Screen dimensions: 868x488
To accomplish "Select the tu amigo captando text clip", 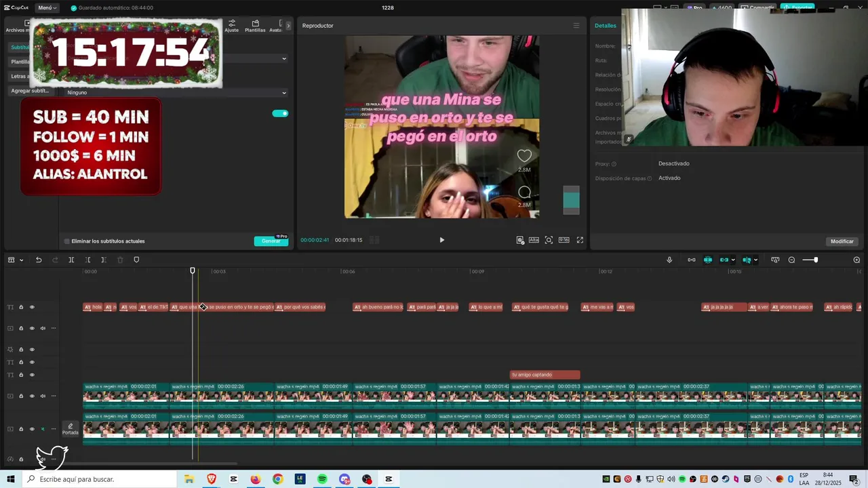I will click(545, 375).
